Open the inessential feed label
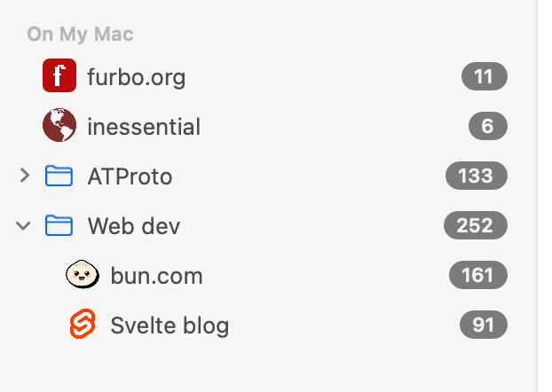 pyautogui.click(x=144, y=127)
